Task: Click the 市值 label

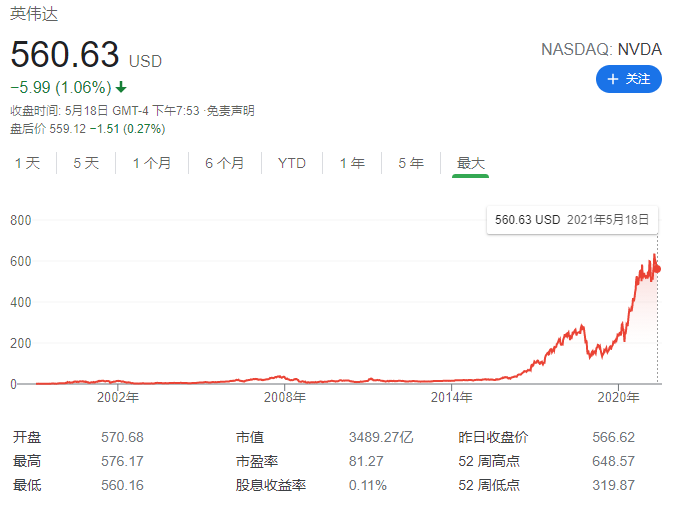Action: 250,437
